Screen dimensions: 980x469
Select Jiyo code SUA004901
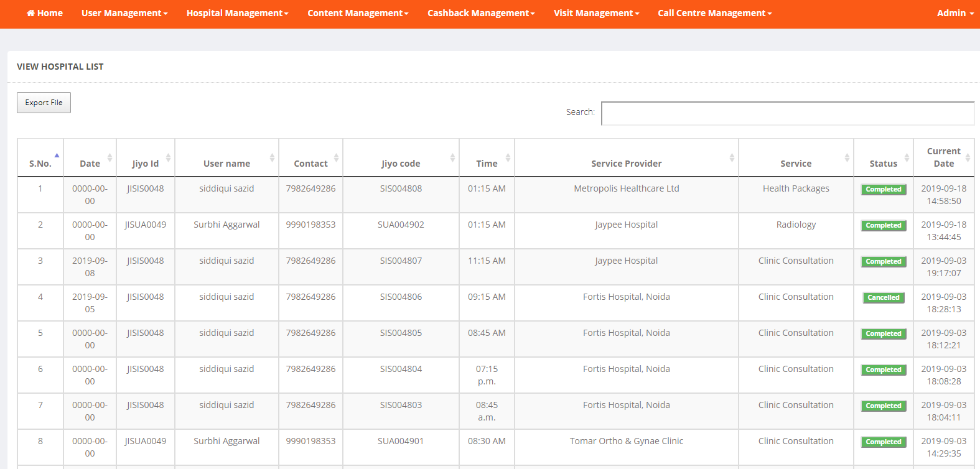point(401,441)
